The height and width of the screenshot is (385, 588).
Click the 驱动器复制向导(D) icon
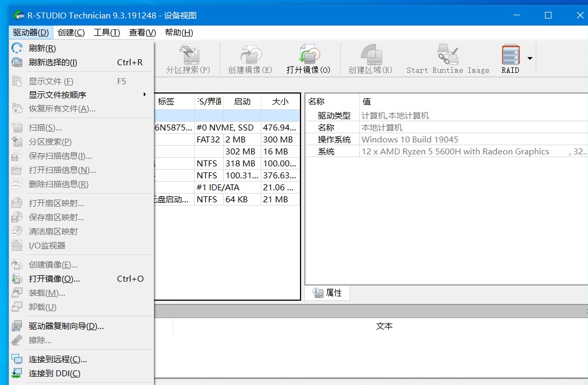17,326
